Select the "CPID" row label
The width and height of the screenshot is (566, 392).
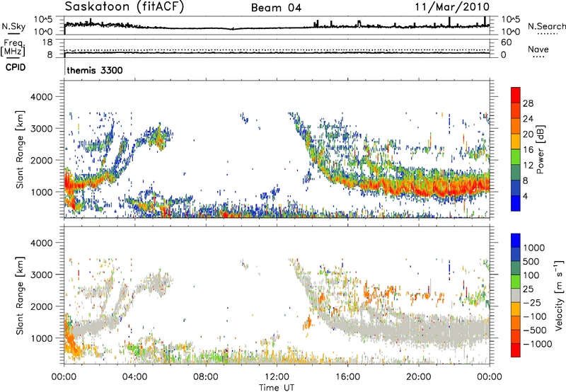(16, 67)
